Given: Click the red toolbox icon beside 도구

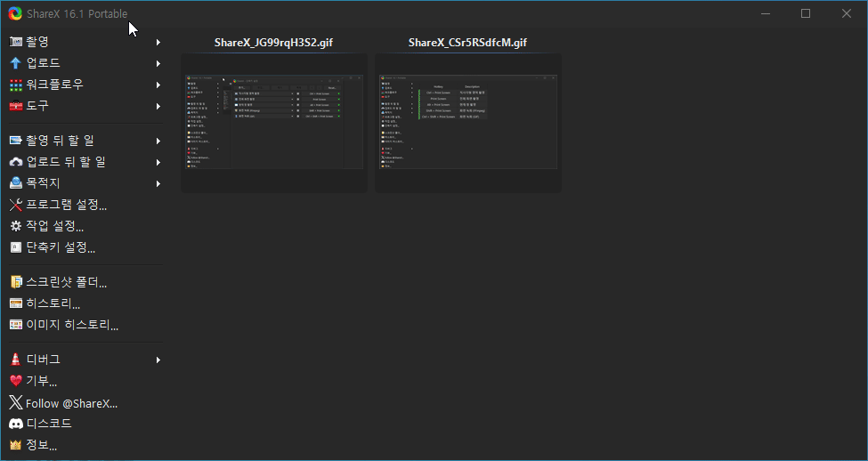Looking at the screenshot, I should 15,106.
